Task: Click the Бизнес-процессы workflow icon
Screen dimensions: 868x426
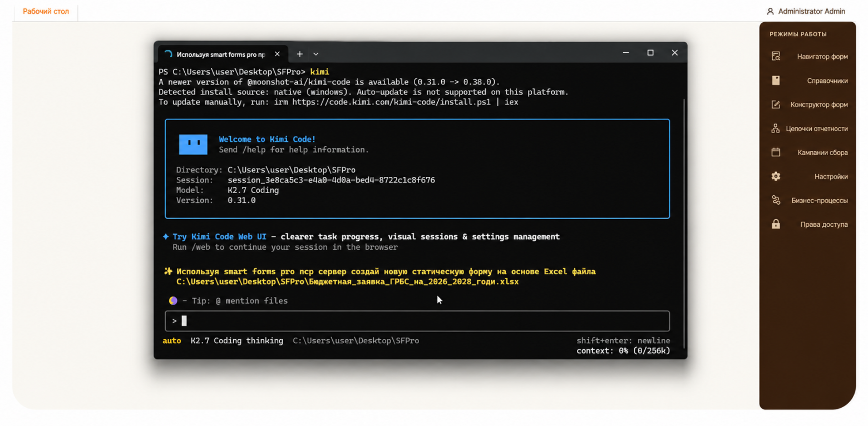Action: tap(776, 200)
